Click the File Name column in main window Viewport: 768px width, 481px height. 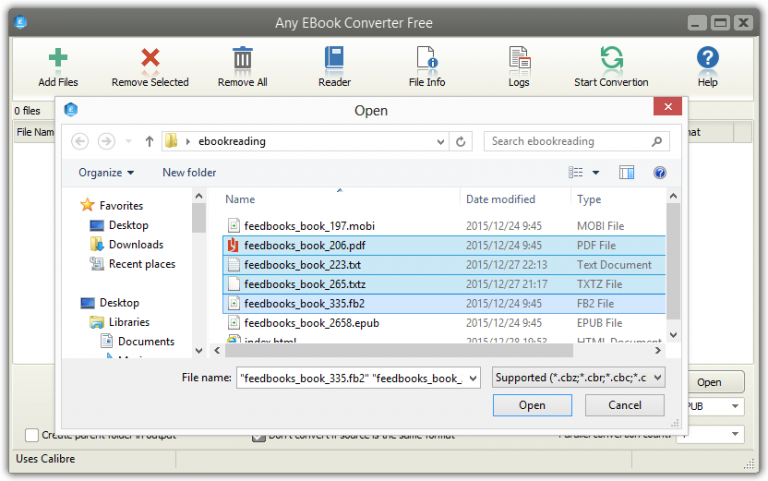[x=35, y=132]
